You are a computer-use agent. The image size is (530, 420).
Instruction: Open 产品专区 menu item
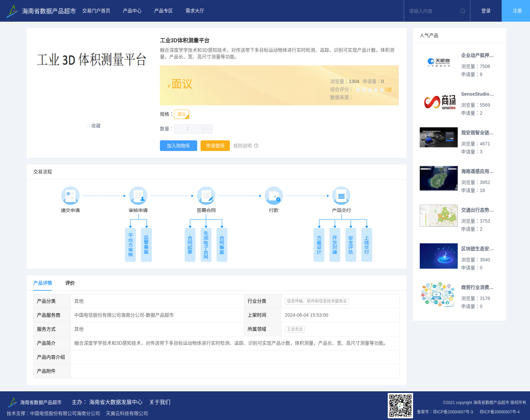pyautogui.click(x=164, y=11)
